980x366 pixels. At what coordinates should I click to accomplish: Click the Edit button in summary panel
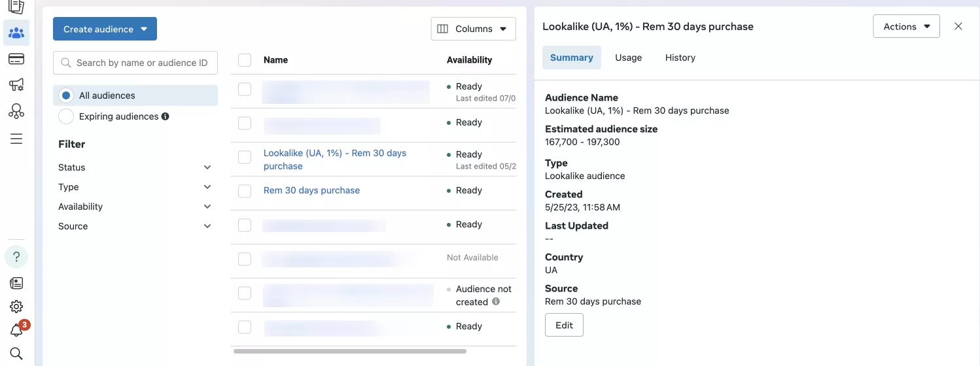564,325
